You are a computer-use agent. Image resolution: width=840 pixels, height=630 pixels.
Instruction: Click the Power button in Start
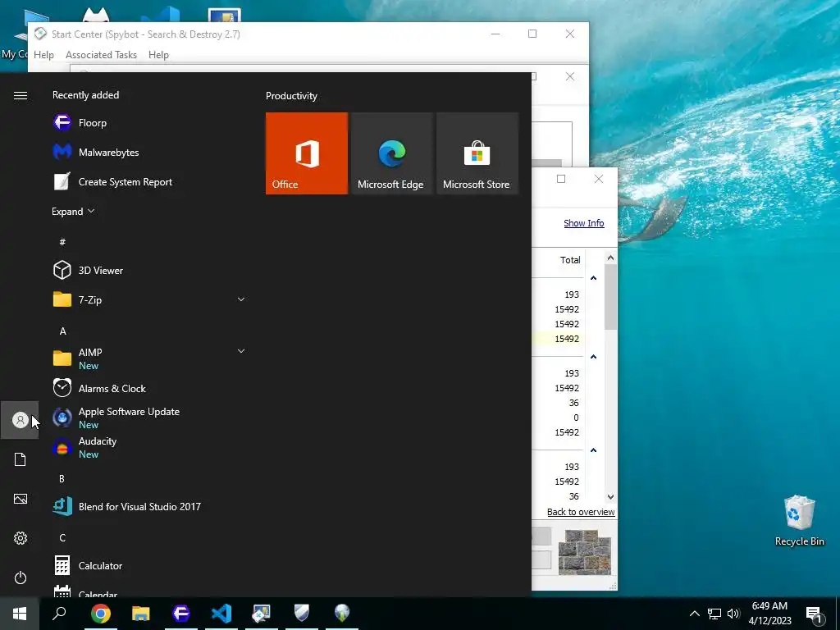tap(20, 577)
